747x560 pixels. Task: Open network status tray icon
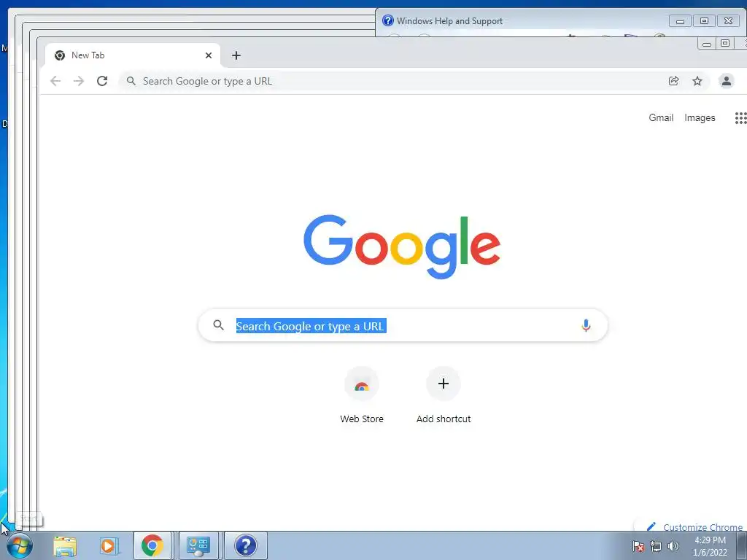[x=656, y=546]
